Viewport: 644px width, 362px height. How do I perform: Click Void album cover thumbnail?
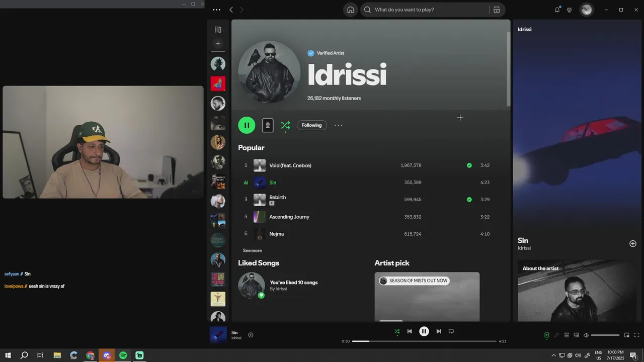(x=260, y=165)
